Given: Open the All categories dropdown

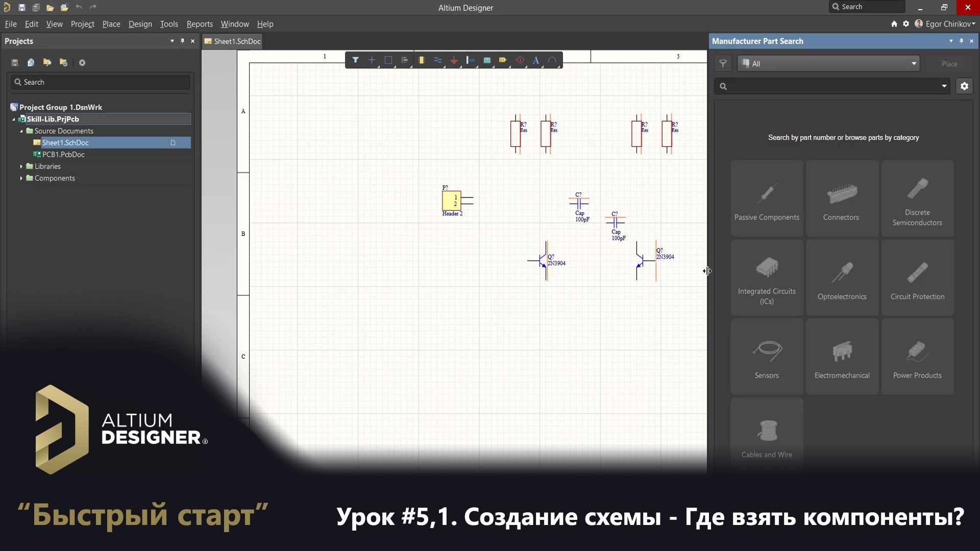Looking at the screenshot, I should click(x=828, y=64).
